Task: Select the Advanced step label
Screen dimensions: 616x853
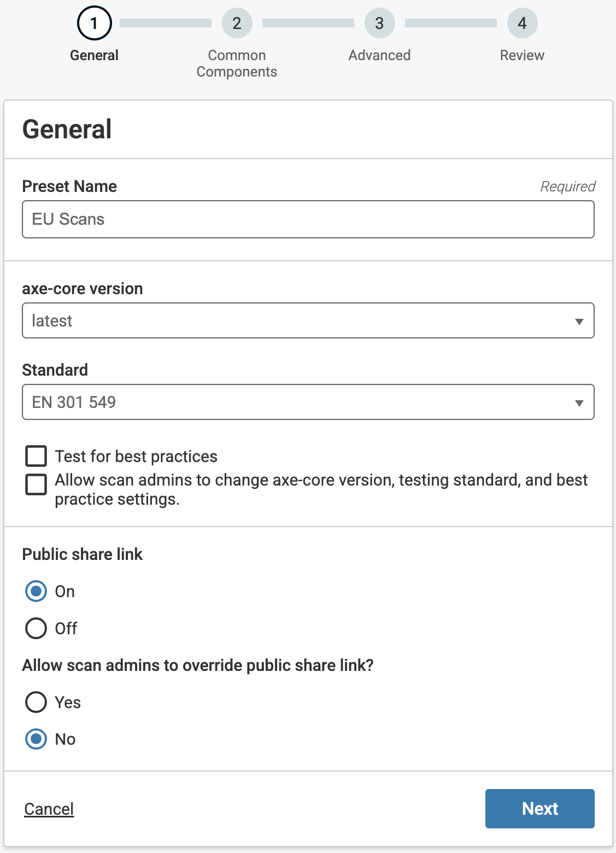Action: [x=379, y=55]
